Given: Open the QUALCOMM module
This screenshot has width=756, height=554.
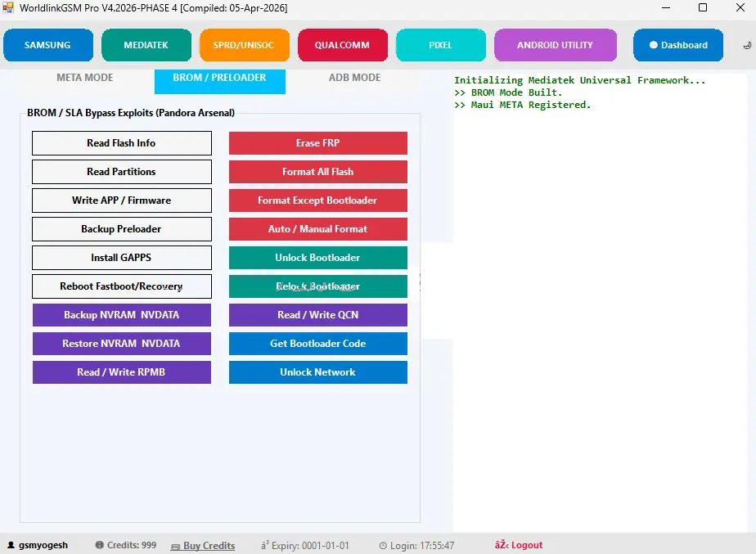Looking at the screenshot, I should click(x=342, y=45).
